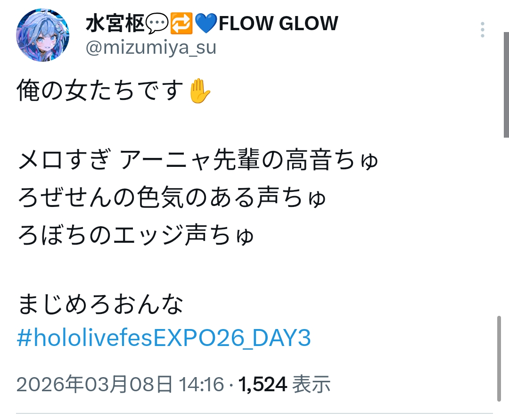Click the @mizumiya_su handle
Screen dimensions: 509x420
click(x=151, y=48)
